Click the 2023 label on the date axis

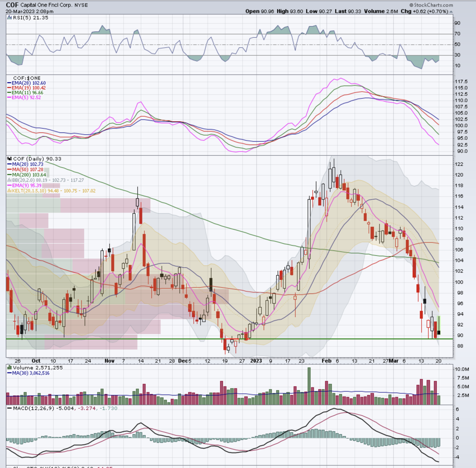[256, 361]
